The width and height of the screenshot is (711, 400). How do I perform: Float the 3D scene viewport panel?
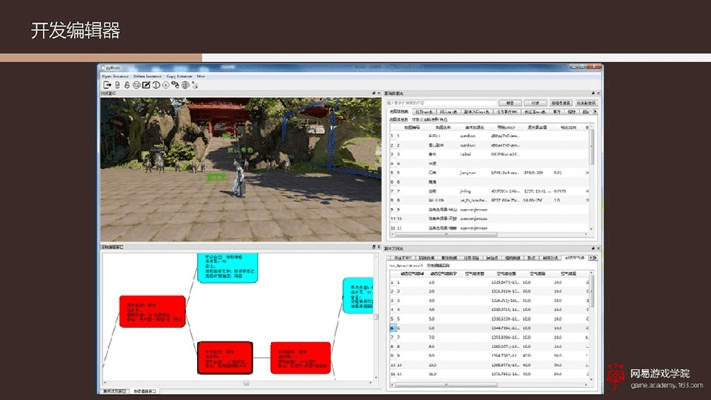[x=374, y=93]
